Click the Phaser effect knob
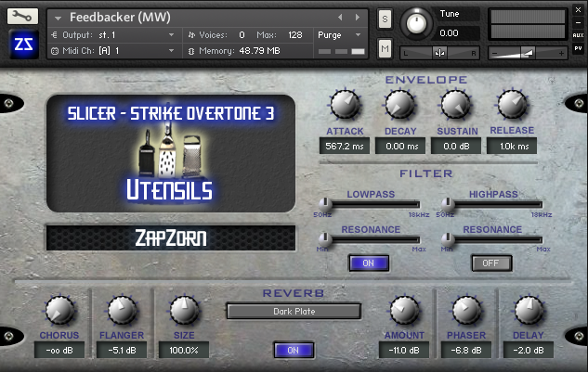The image size is (588, 372). pos(466,310)
